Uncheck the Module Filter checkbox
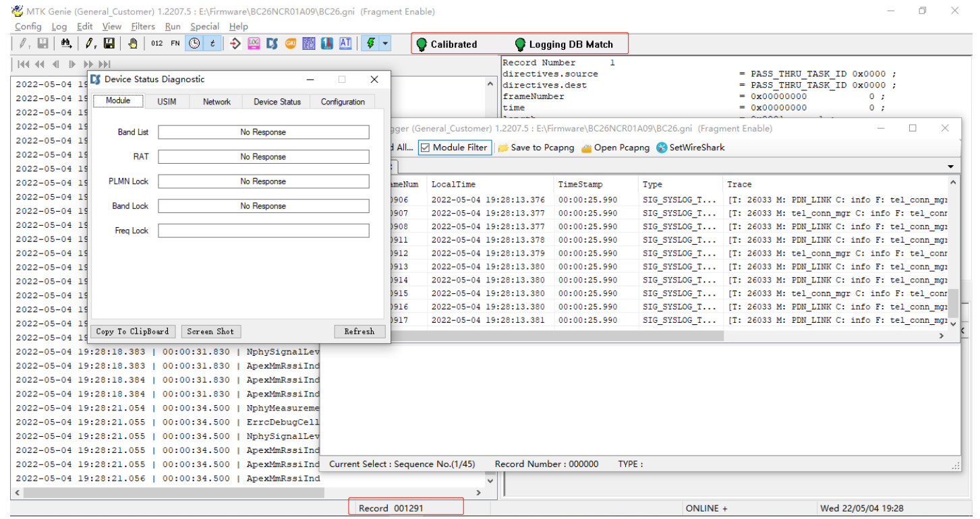This screenshot has height=519, width=980. coord(425,148)
